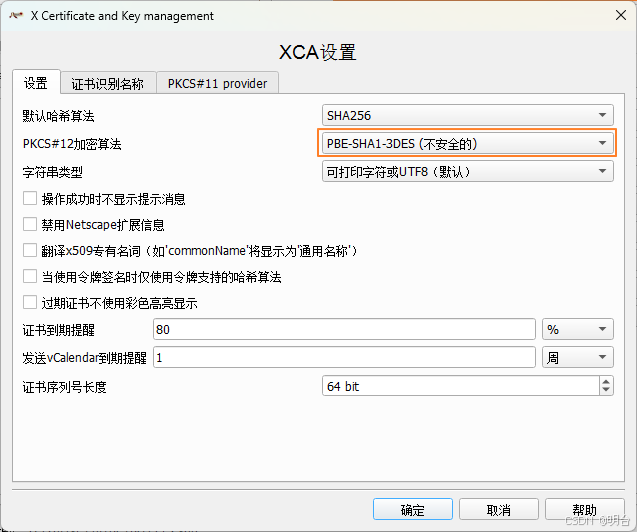
Task: Switch to the 设置 tab
Action: (x=36, y=83)
